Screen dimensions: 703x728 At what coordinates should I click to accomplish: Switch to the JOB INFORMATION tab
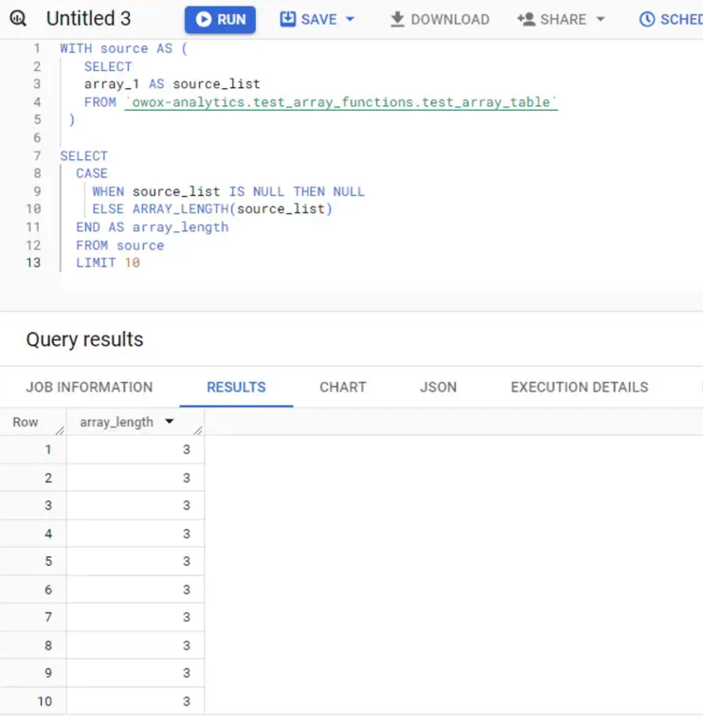click(x=90, y=387)
